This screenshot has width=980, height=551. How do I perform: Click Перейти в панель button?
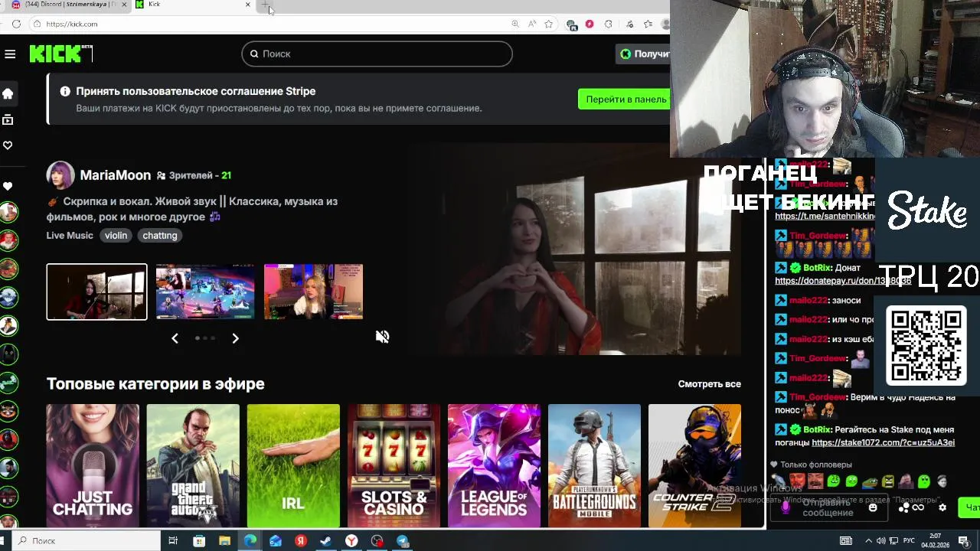pos(624,99)
